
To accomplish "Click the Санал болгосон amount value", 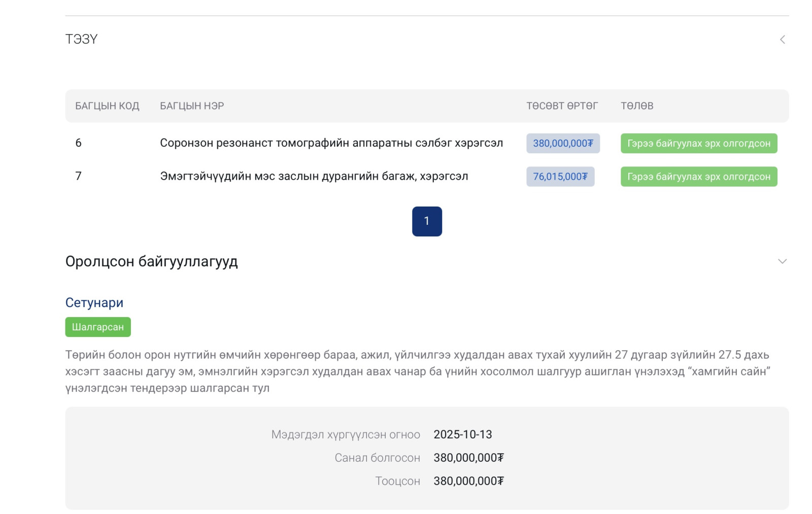I will pos(468,458).
